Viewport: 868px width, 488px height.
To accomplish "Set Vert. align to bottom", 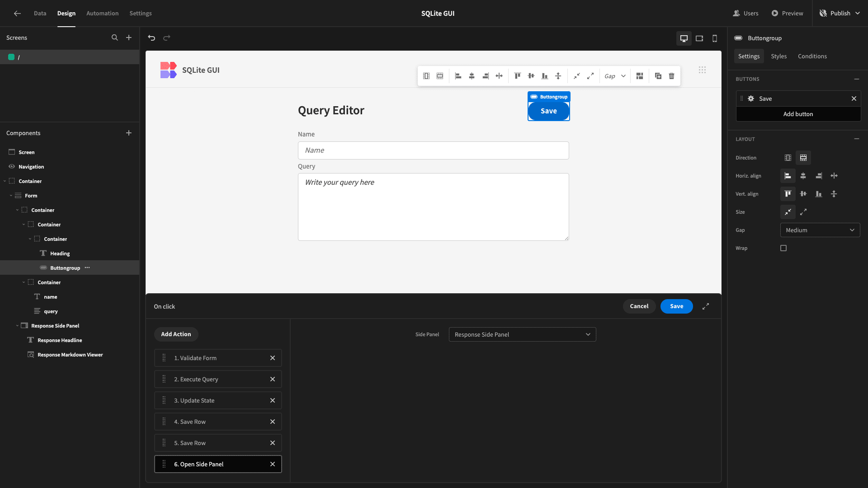I will click(819, 194).
